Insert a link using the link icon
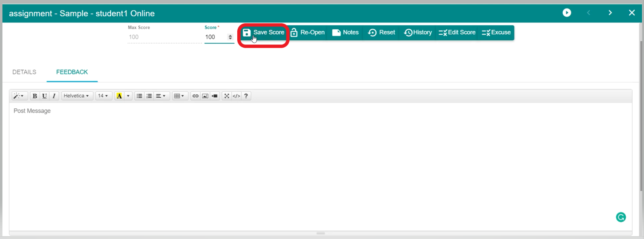This screenshot has height=239, width=644. [195, 96]
